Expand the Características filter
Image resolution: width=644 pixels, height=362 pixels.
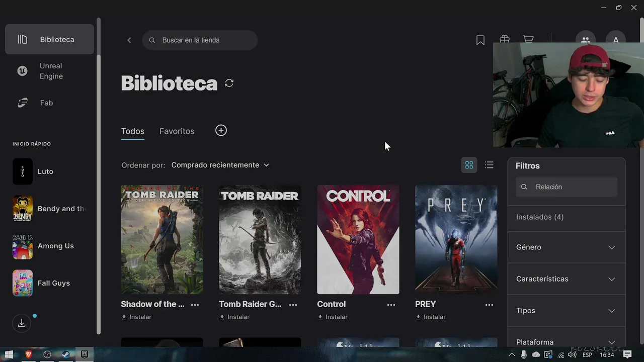click(567, 279)
